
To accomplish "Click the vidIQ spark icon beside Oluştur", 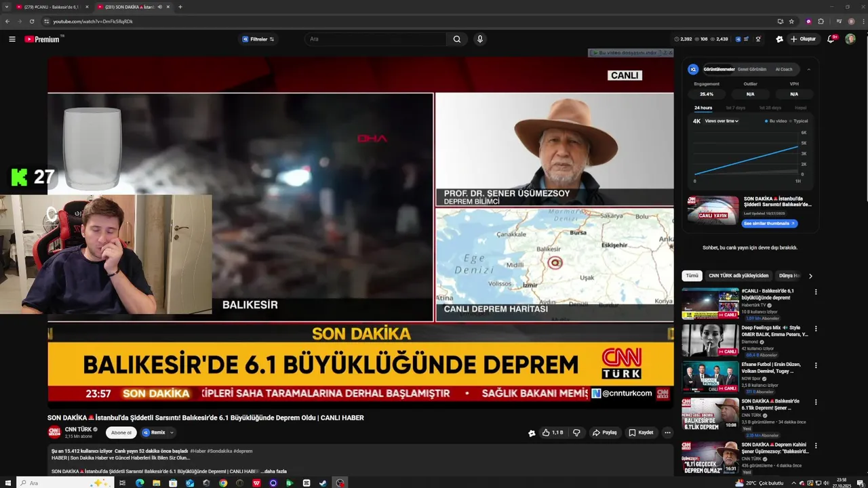I will click(x=779, y=39).
